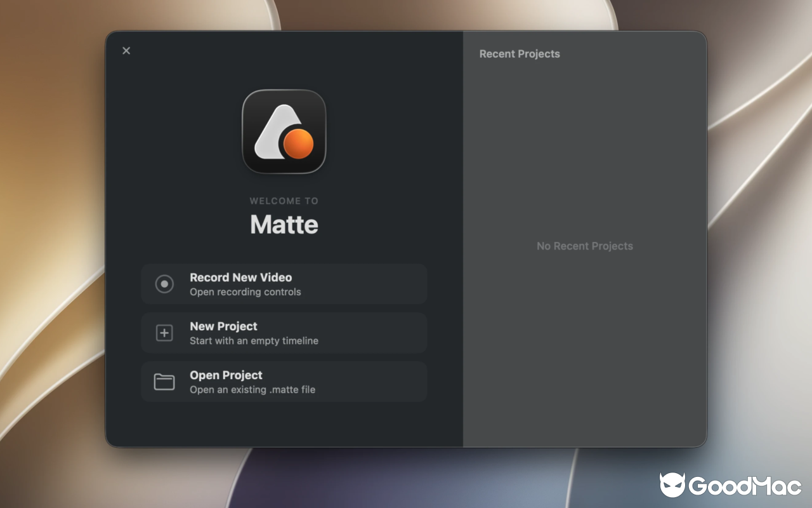The width and height of the screenshot is (812, 508).
Task: Close the Matte welcome window
Action: [x=126, y=51]
